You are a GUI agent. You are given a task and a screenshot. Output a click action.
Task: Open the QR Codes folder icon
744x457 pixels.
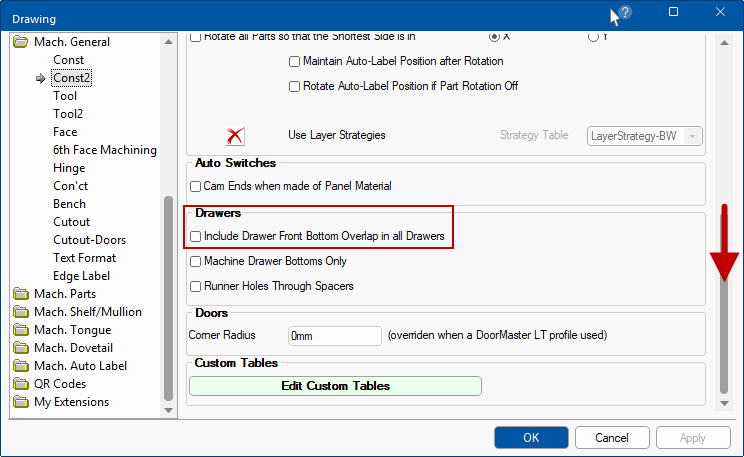click(x=21, y=384)
